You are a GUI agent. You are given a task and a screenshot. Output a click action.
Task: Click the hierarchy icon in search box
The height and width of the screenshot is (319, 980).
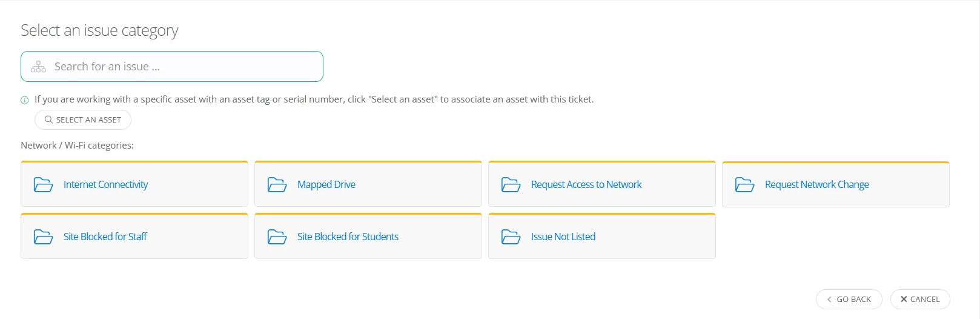[38, 67]
